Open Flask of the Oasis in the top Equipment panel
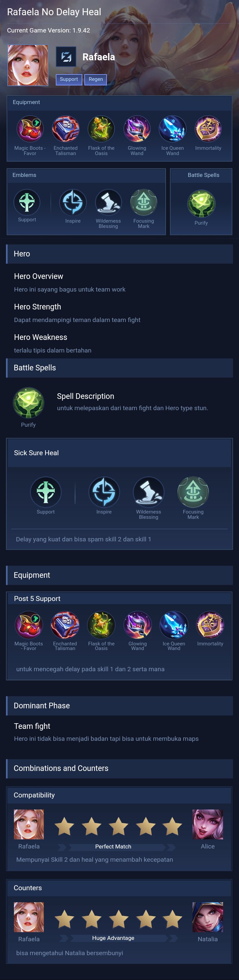The width and height of the screenshot is (239, 980). pos(101,129)
